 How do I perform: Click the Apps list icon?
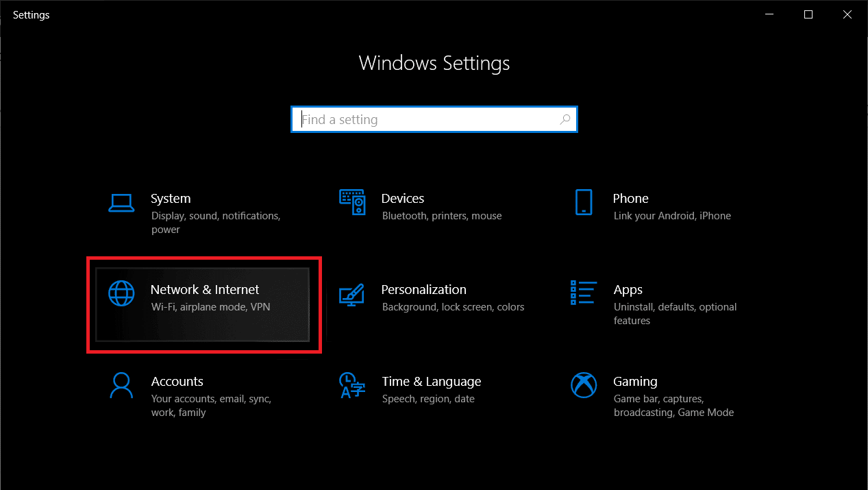[584, 293]
